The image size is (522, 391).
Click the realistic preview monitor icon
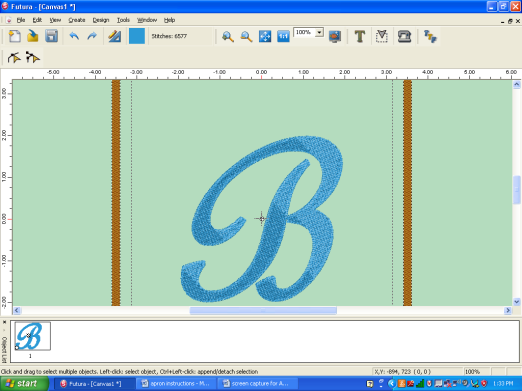tap(335, 36)
